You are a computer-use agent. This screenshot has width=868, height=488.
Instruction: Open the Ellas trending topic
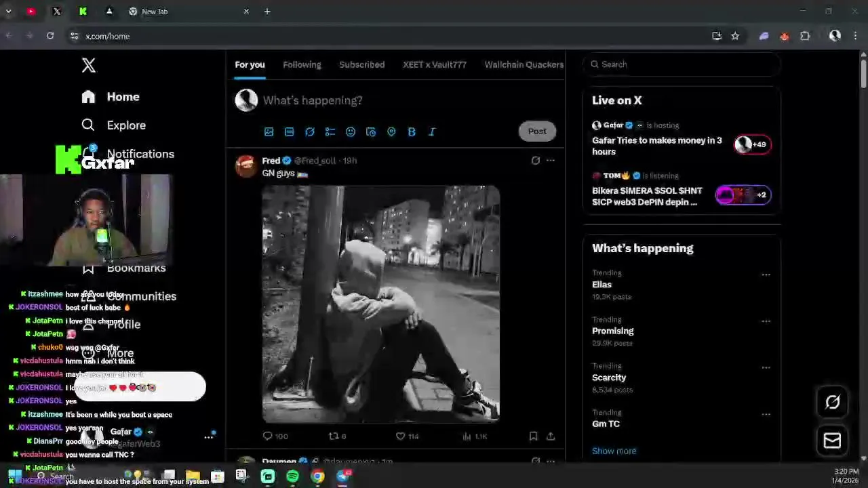point(601,285)
